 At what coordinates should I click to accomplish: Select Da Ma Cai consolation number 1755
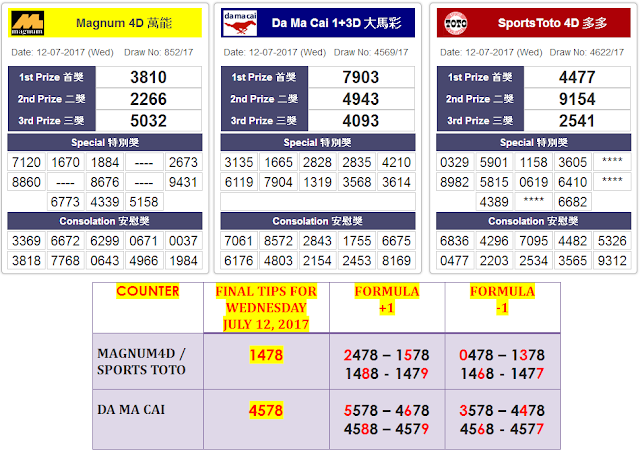357,241
